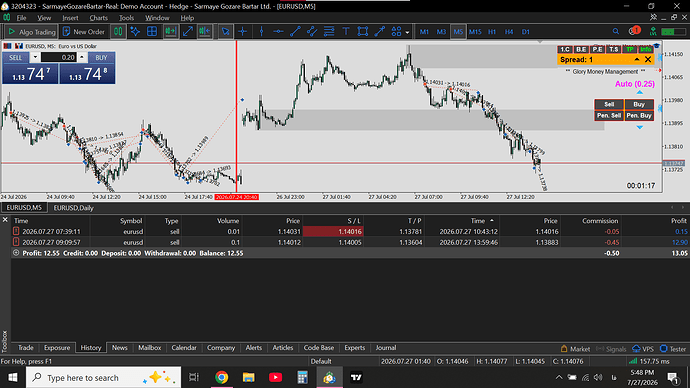The width and height of the screenshot is (690, 388).
Task: Select the horizontal line tool
Action: coord(278,32)
